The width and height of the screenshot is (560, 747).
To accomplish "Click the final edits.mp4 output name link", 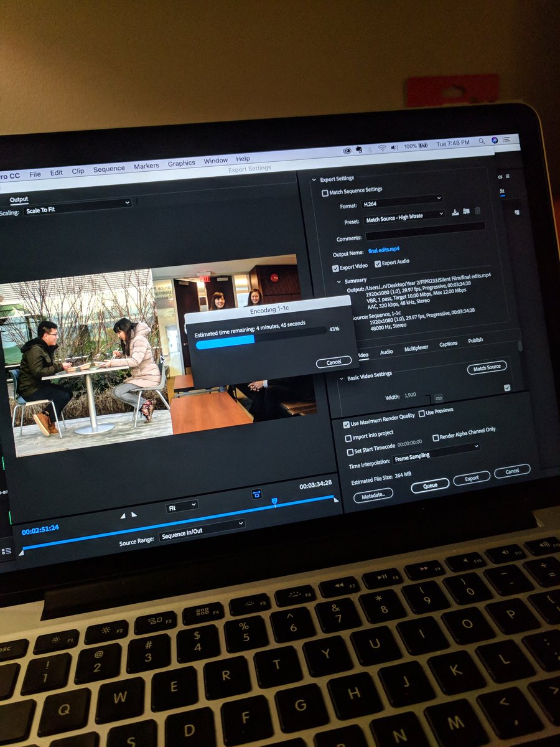I will (384, 250).
